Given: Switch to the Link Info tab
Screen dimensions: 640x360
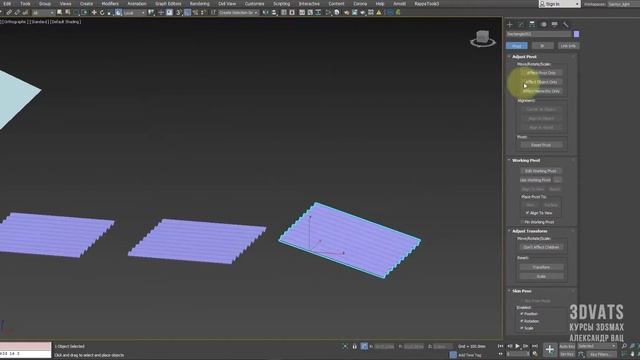Looking at the screenshot, I should pos(568,46).
